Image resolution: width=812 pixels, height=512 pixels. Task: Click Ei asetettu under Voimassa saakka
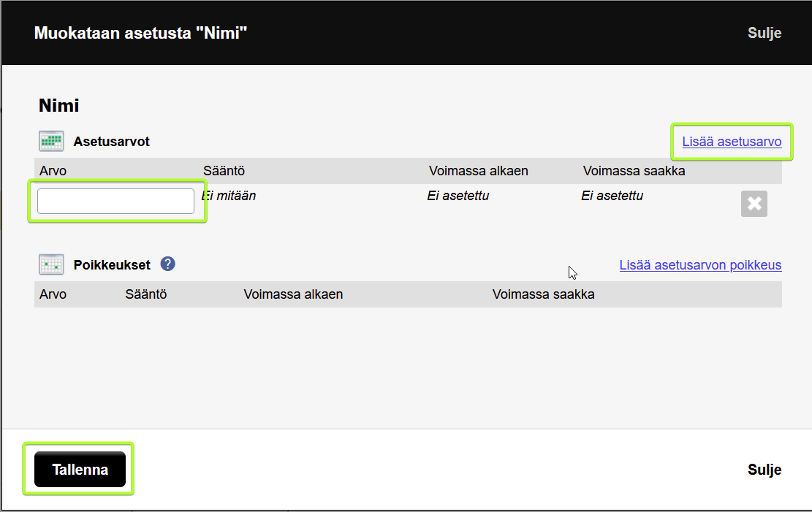(612, 196)
